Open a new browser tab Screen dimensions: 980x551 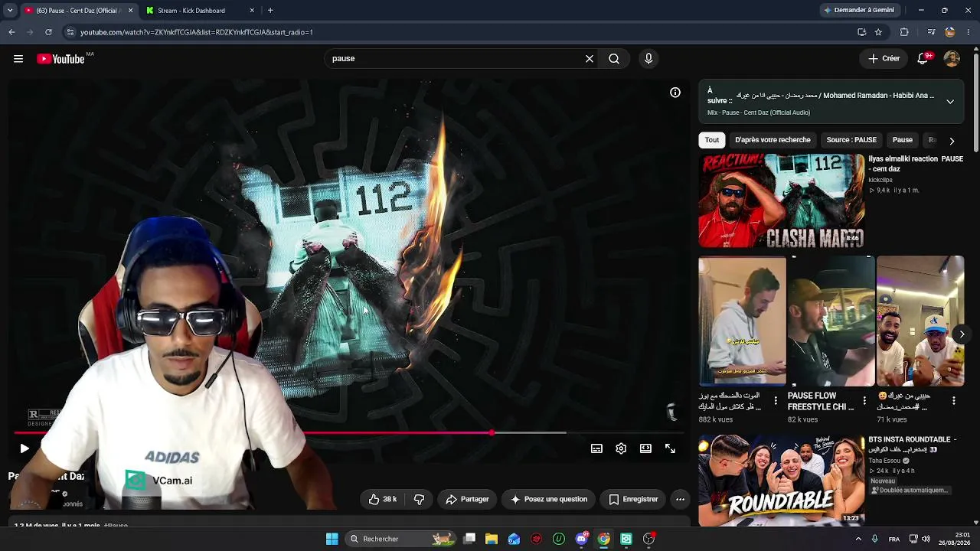pos(270,11)
